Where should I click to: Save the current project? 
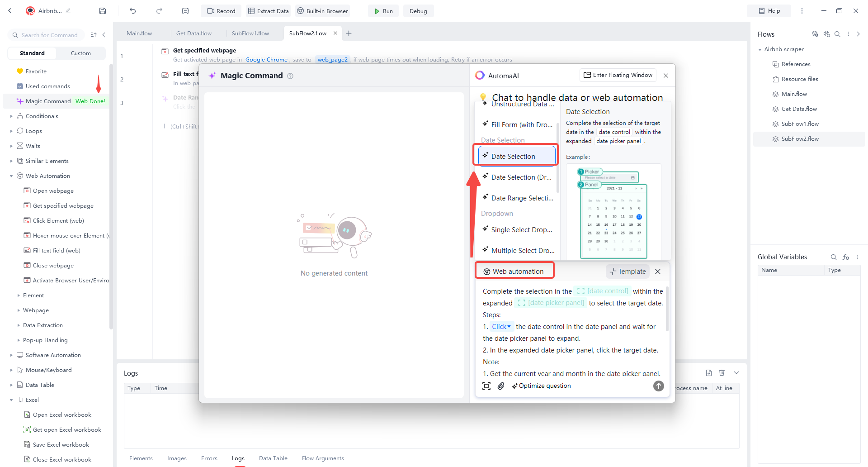pyautogui.click(x=102, y=10)
